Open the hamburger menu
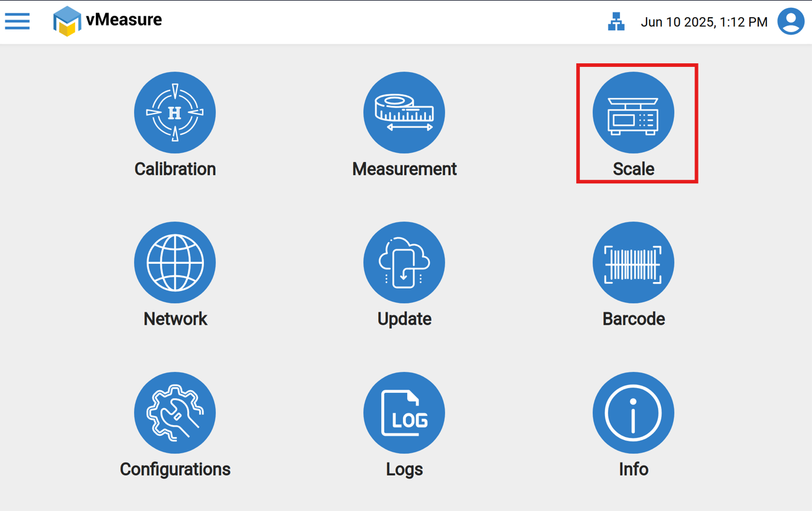The image size is (812, 511). (x=17, y=21)
